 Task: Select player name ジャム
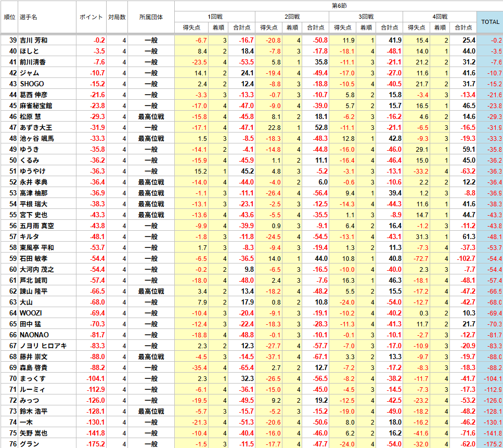(29, 73)
